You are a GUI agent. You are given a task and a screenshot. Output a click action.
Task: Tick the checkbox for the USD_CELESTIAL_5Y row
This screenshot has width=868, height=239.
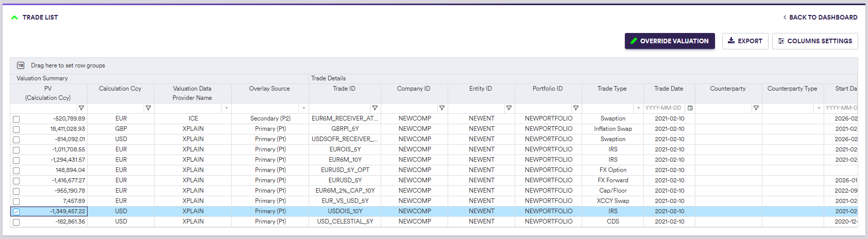(x=16, y=222)
